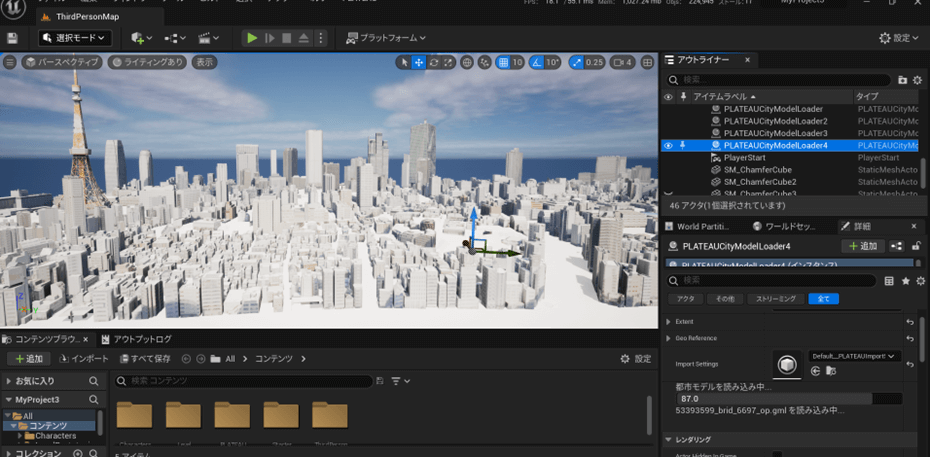This screenshot has height=457, width=930.
Task: Switch to the アウトプットログ tab
Action: [136, 339]
